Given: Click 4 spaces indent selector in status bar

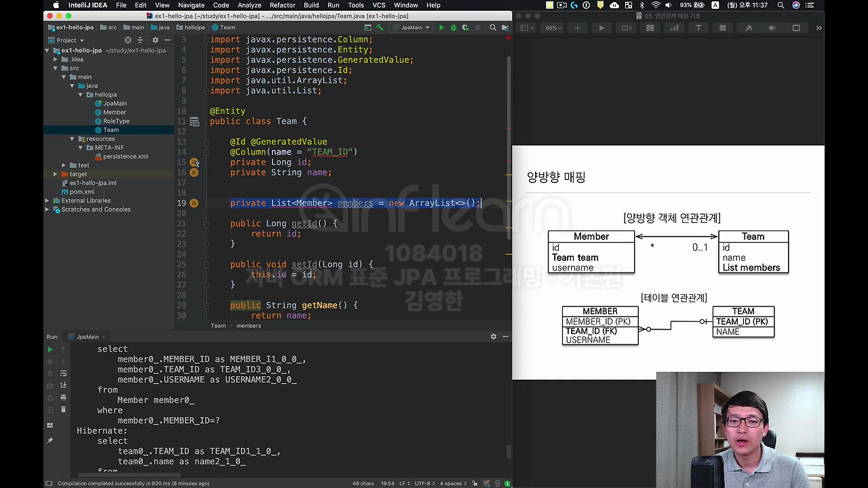Looking at the screenshot, I should point(454,483).
